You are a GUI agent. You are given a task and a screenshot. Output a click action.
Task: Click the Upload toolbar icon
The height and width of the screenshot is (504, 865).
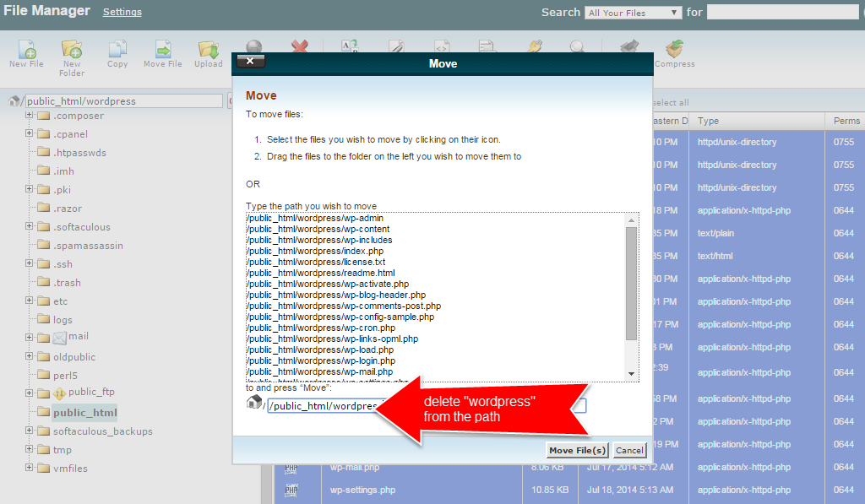coord(208,50)
